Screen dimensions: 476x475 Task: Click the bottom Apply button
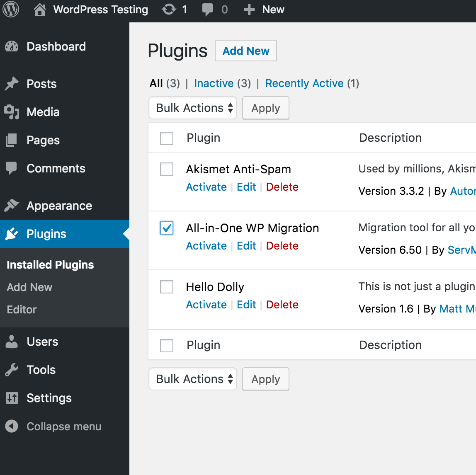click(266, 379)
